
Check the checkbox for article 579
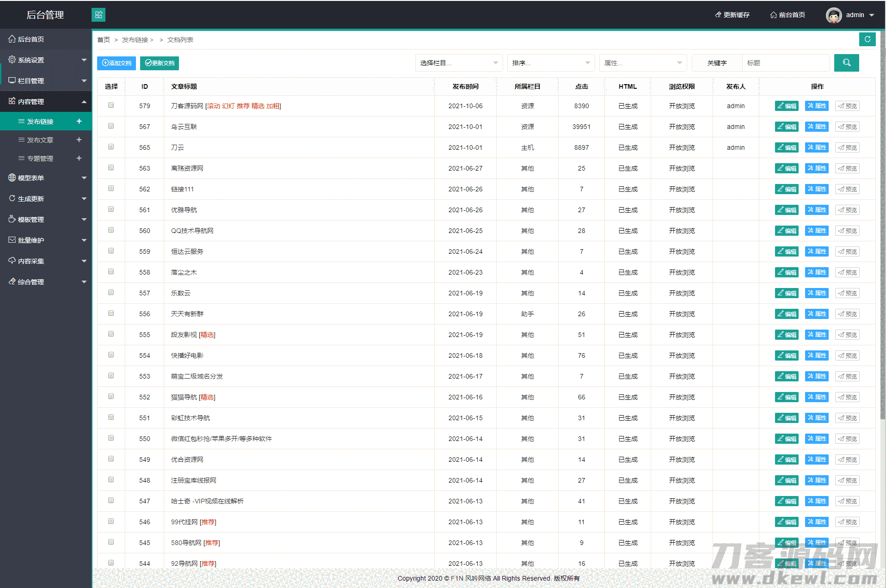(111, 105)
